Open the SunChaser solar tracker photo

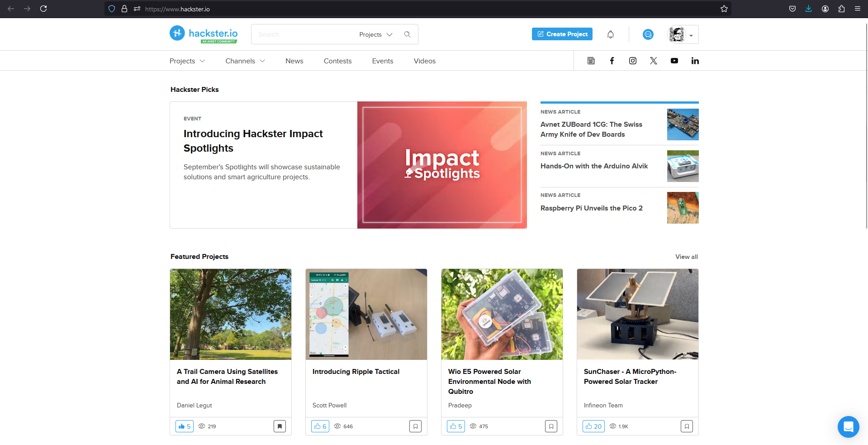pos(638,314)
